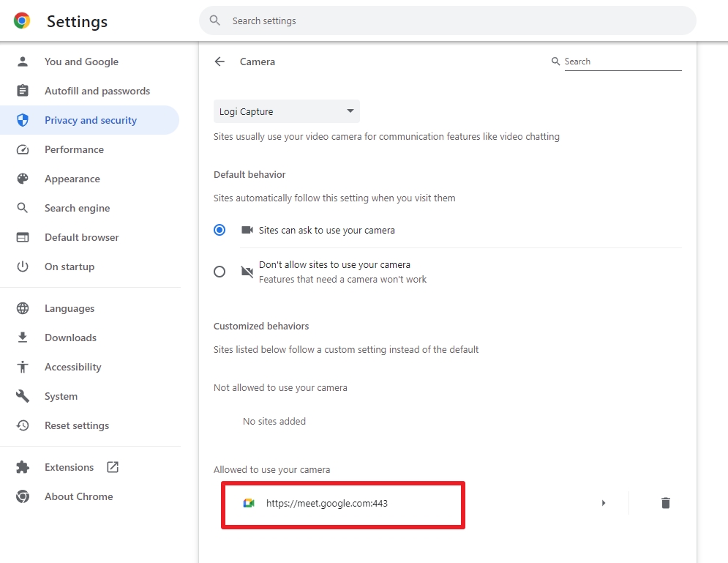728x563 pixels.
Task: Open On startup settings
Action: [70, 266]
